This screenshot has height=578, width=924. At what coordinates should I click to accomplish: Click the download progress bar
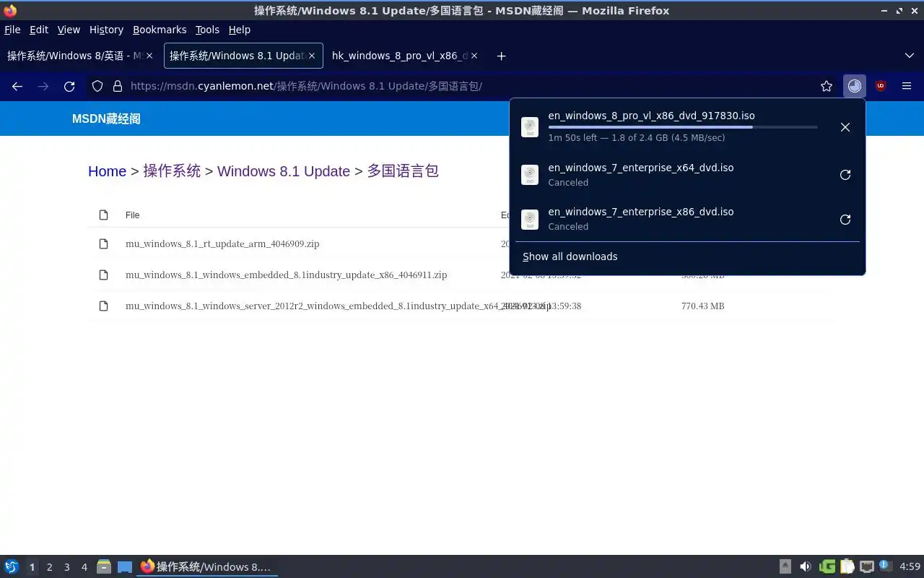(683, 127)
